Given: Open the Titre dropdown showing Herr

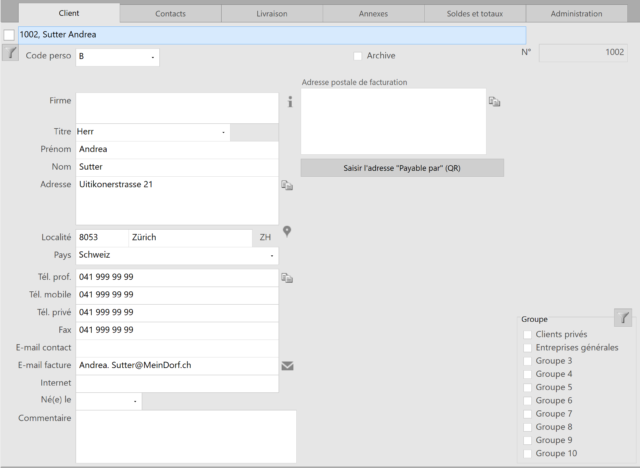Looking at the screenshot, I should coord(223,132).
